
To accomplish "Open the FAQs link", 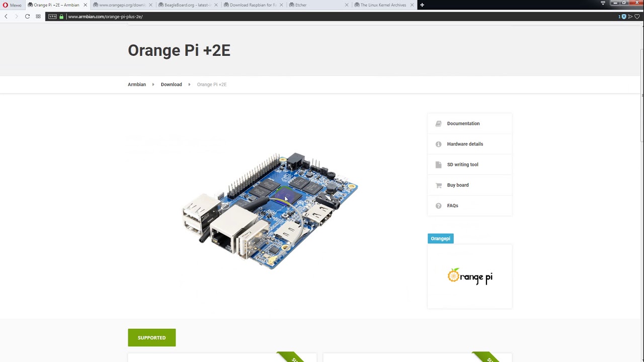I will coord(453,206).
